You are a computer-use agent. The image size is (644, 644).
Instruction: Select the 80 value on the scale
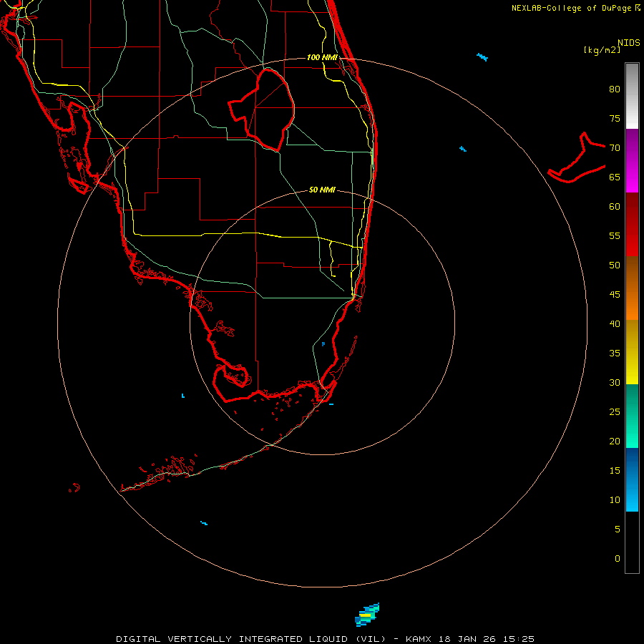pyautogui.click(x=615, y=89)
